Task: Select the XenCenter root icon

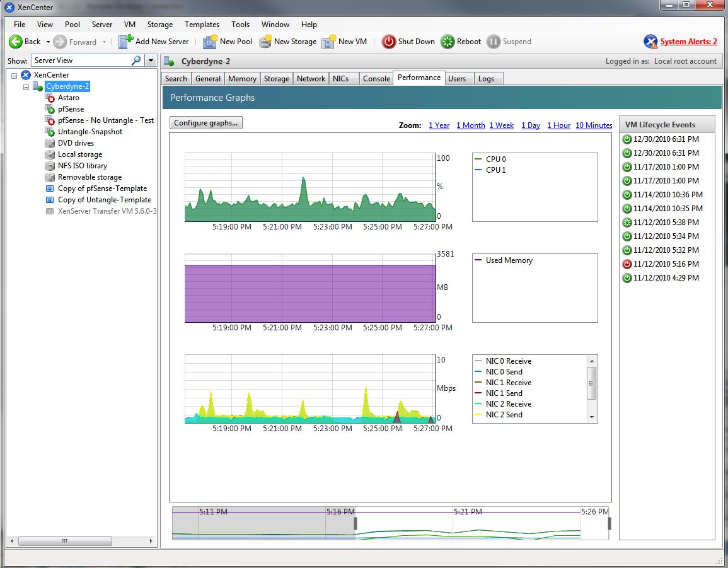Action: 26,75
